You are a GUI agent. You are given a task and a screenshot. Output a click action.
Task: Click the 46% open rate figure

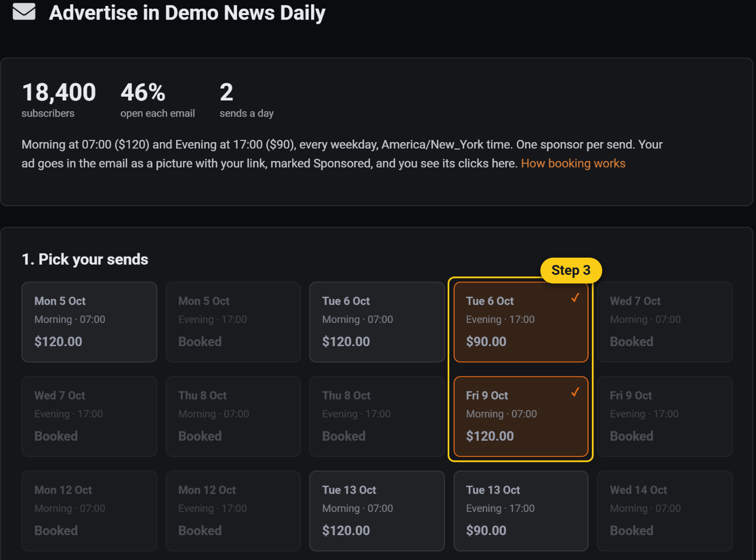pos(143,92)
